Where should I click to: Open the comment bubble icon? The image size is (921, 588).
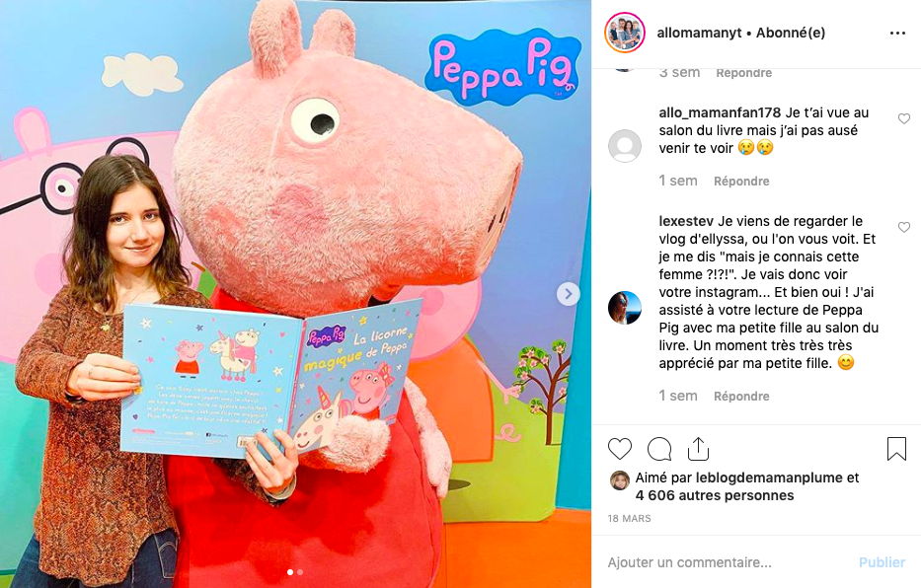coord(659,449)
